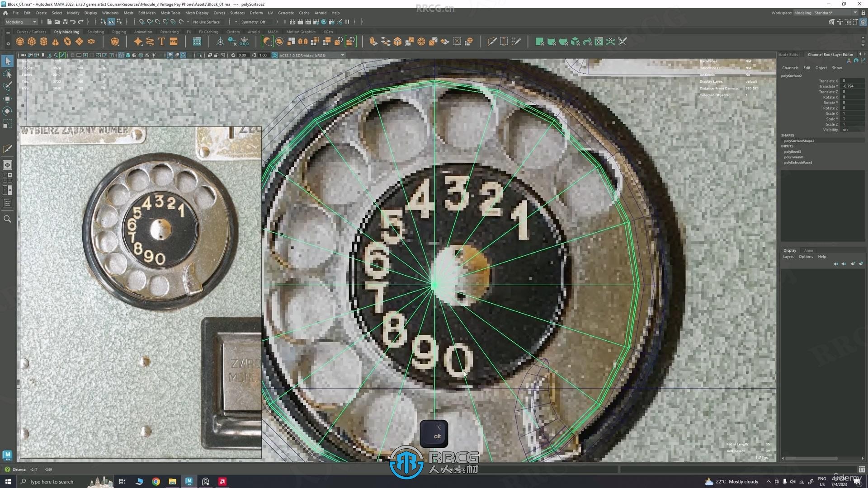Screen dimensions: 868x488
Task: Open the Workspace Modeling - Standard dropdown
Action: [x=825, y=13]
